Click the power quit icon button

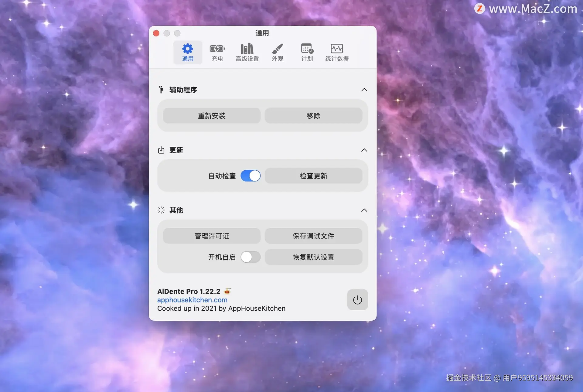click(x=357, y=300)
